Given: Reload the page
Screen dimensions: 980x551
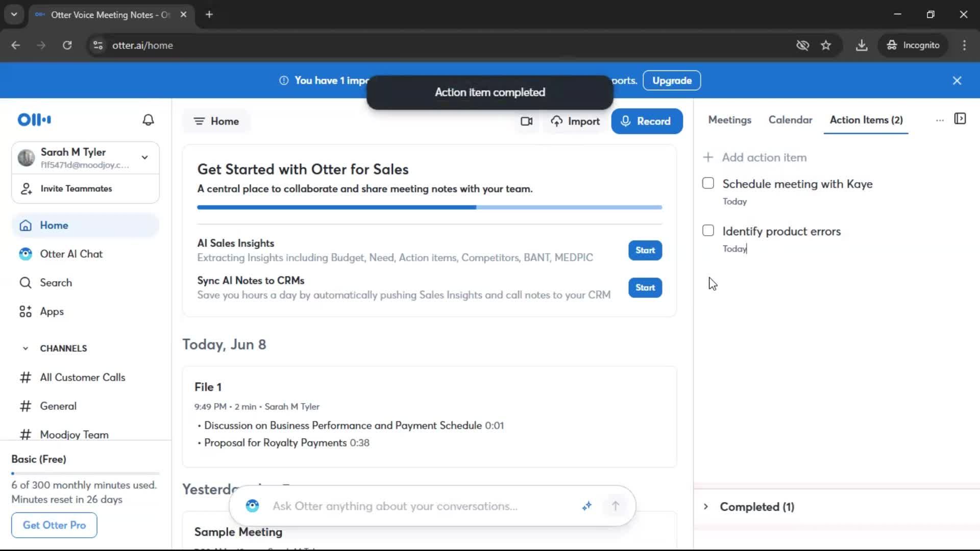Looking at the screenshot, I should pos(67,45).
